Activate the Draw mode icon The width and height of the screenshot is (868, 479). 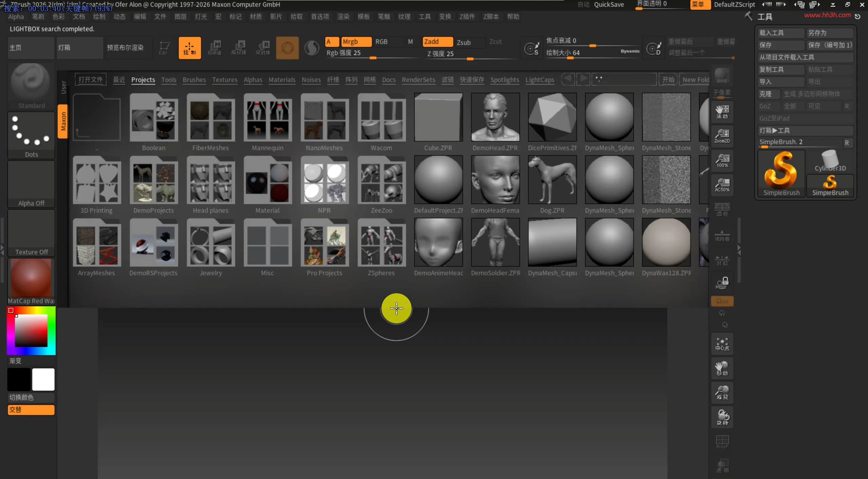coord(190,48)
